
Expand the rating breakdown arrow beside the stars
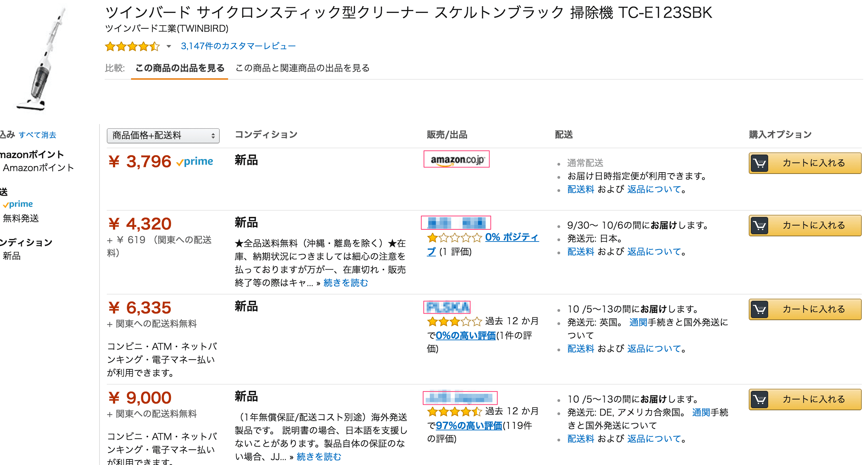coord(169,46)
